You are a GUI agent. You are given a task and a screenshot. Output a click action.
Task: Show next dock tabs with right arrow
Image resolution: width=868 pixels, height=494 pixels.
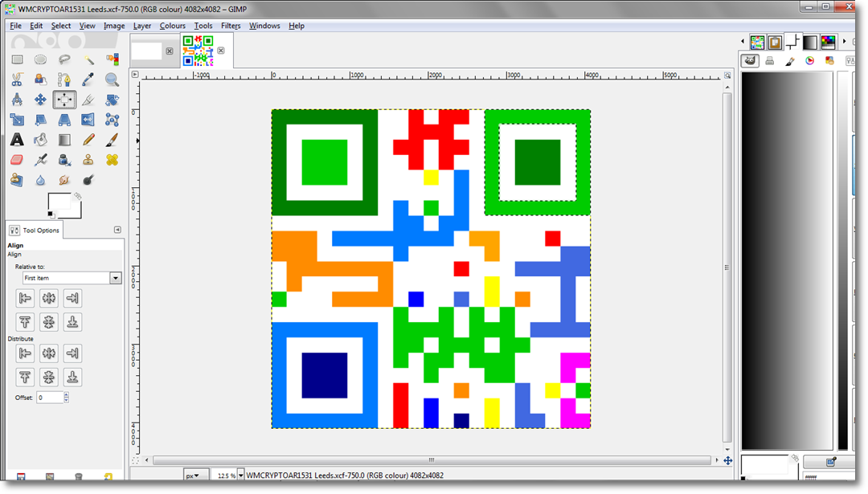[844, 41]
